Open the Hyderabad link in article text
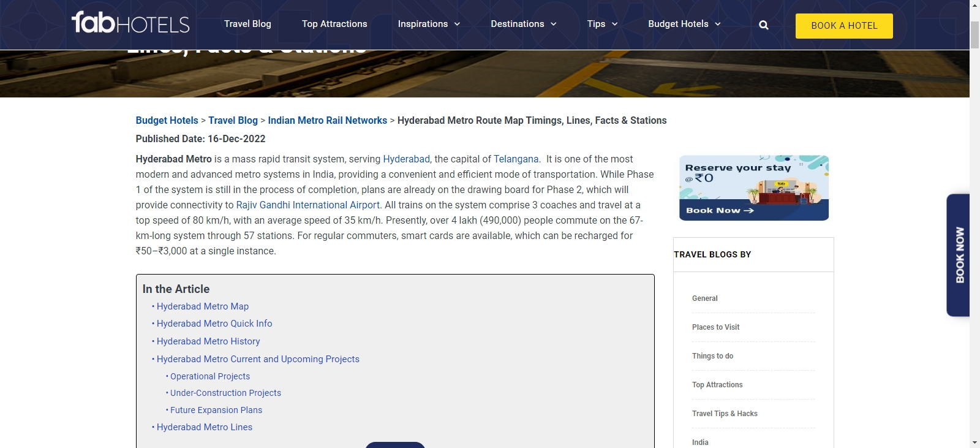This screenshot has width=980, height=448. 407,159
